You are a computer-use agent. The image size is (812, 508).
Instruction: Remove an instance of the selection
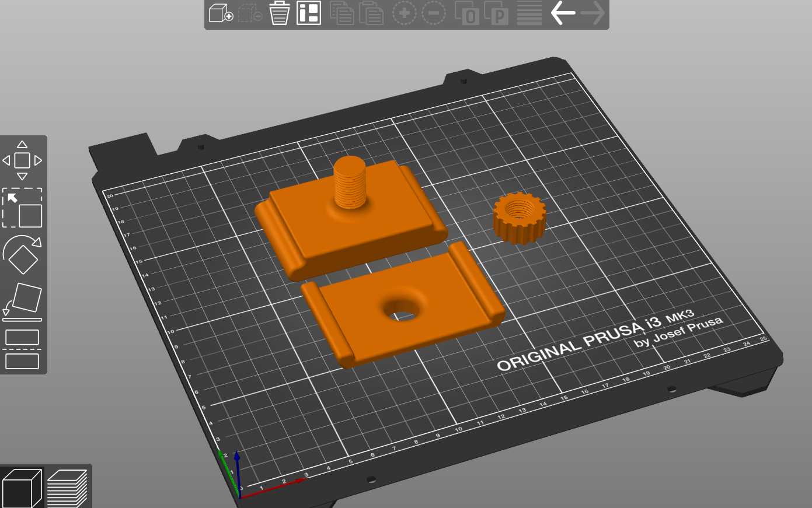tap(434, 13)
